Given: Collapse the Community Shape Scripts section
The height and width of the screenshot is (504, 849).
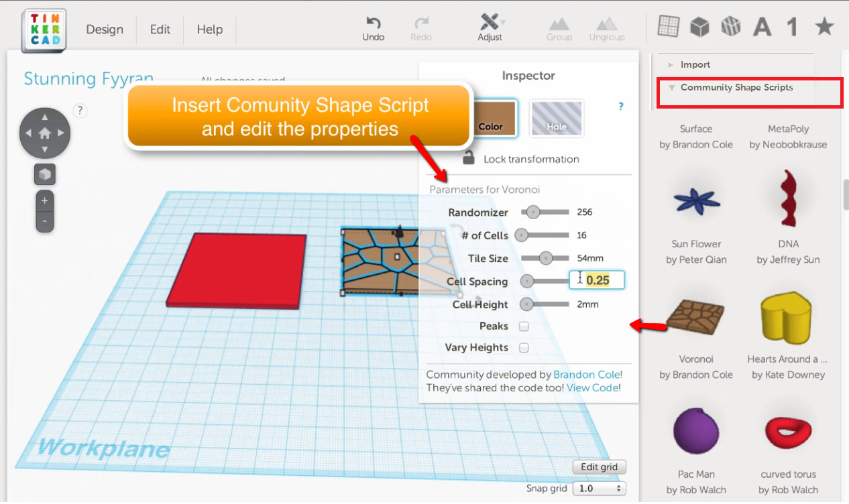Looking at the screenshot, I should [736, 87].
